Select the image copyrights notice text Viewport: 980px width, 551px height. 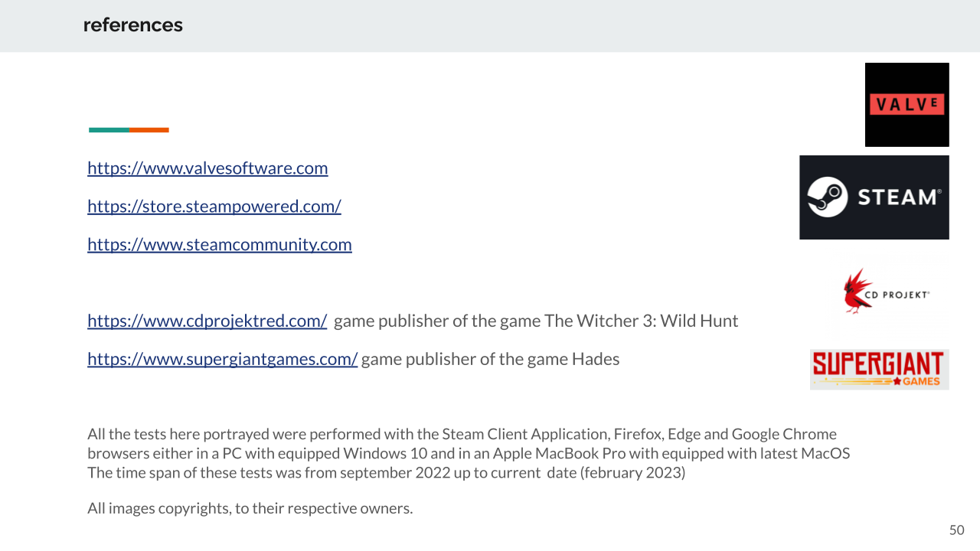250,508
